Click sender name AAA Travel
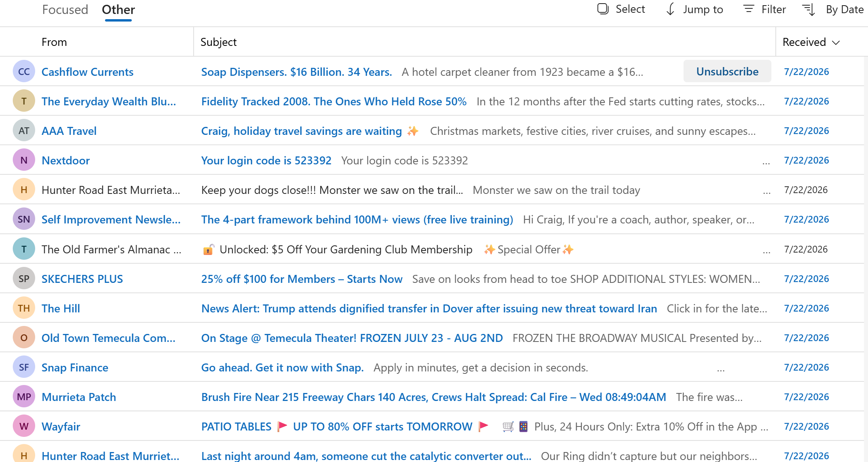 click(x=69, y=131)
